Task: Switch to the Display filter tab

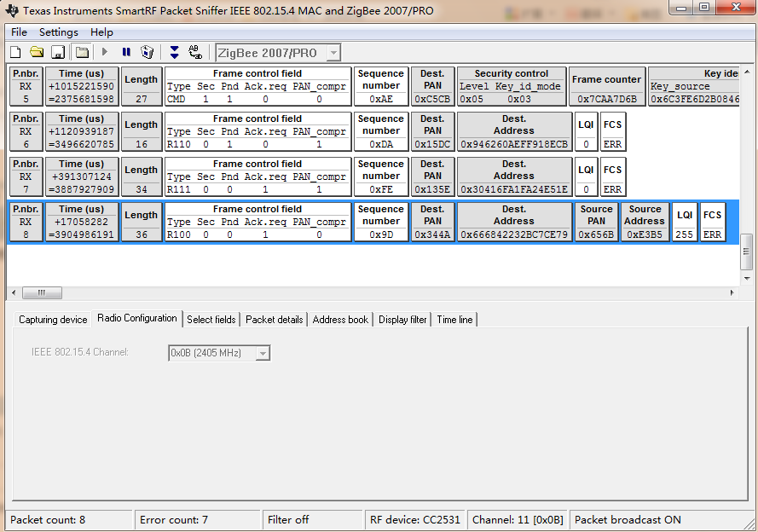Action: 402,320
